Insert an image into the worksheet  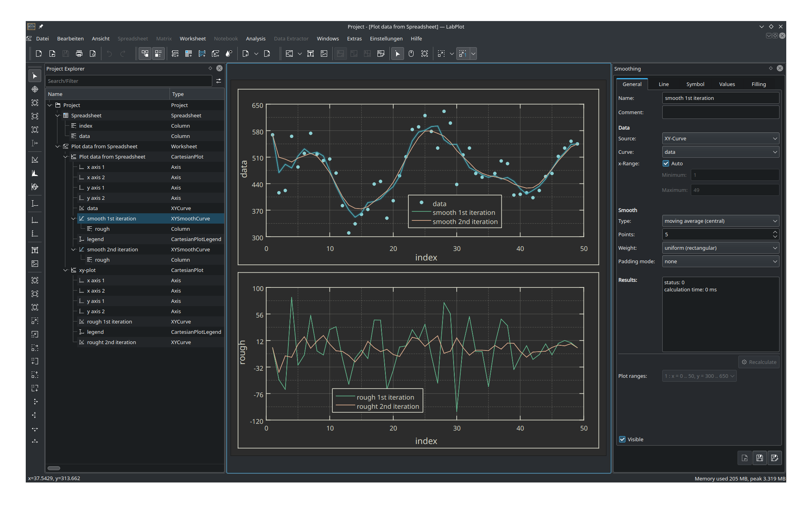[324, 54]
